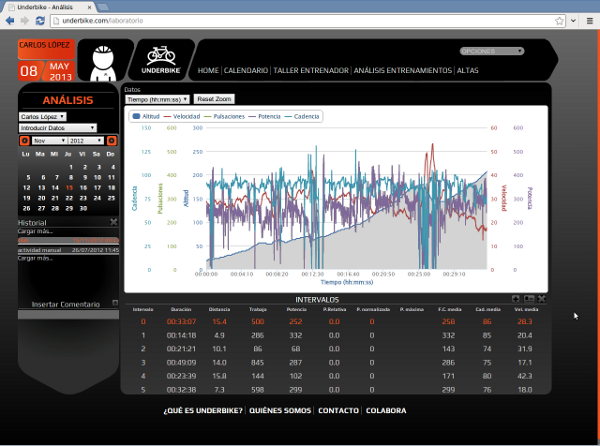Open the dropdown arrow beside the bookmark star
This screenshot has height=446, width=600.
click(573, 21)
